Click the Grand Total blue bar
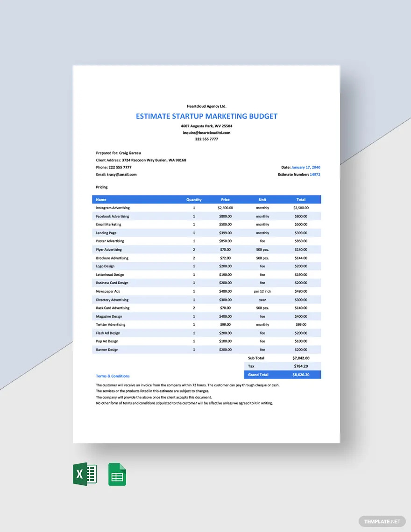411x532 pixels. point(282,374)
